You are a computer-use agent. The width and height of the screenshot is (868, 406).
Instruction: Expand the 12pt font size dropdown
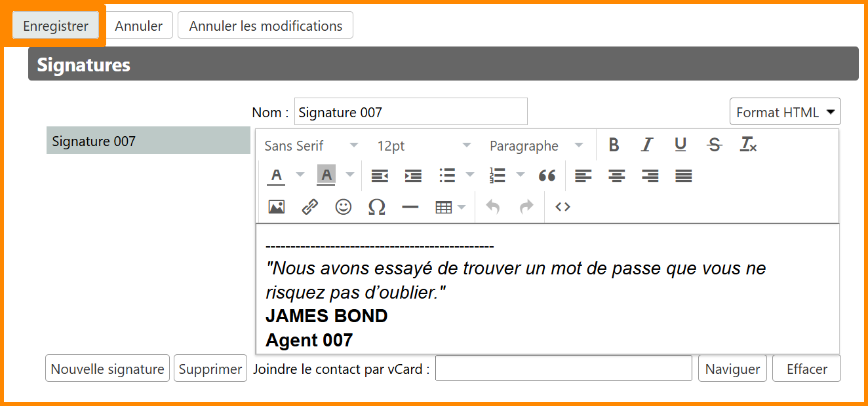point(424,145)
